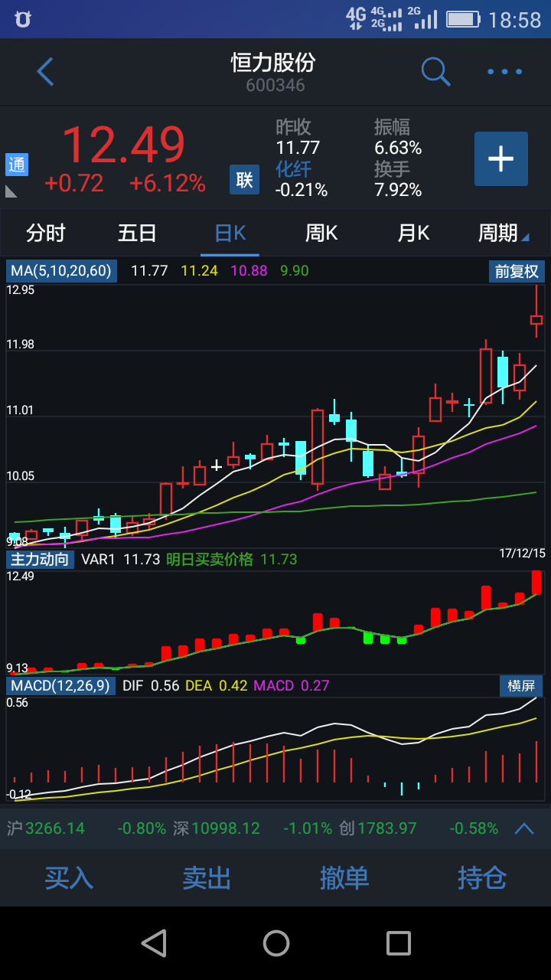Tap the +6.12% change percentage
The width and height of the screenshot is (551, 980).
click(167, 184)
